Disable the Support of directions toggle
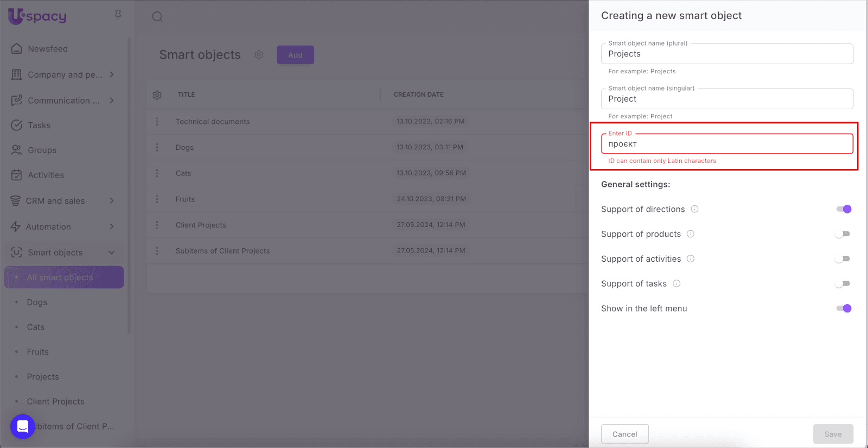The width and height of the screenshot is (868, 448). coord(844,209)
